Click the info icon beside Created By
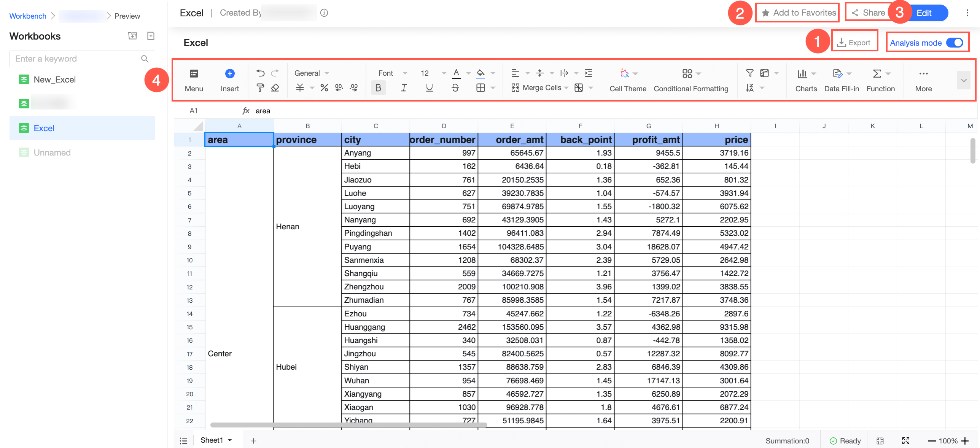Screen dimensions: 980x448 pos(324,13)
